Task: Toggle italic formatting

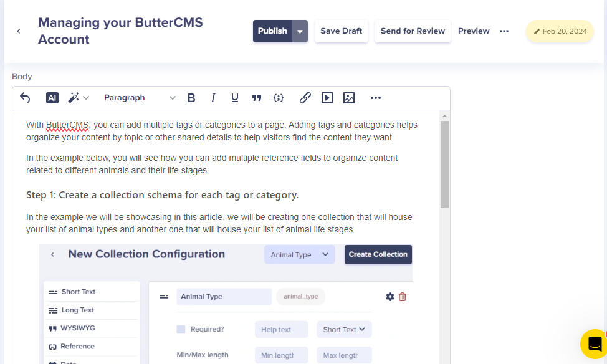Action: click(213, 98)
